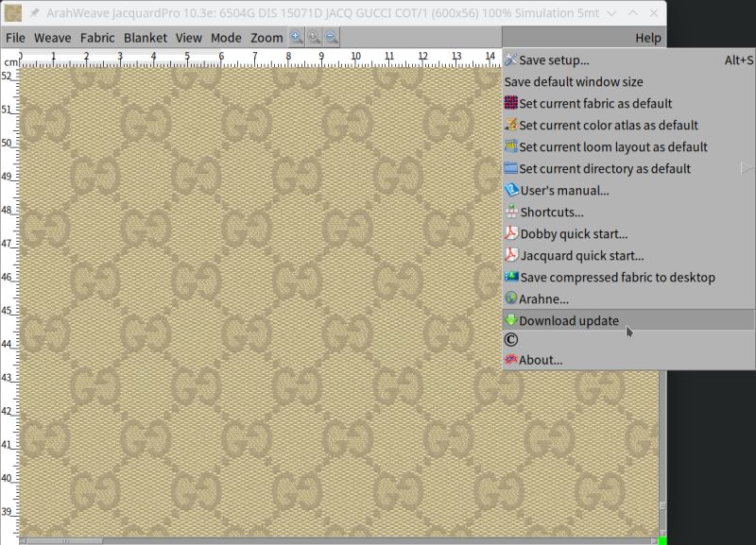Close the ArahWeave window

click(x=654, y=13)
